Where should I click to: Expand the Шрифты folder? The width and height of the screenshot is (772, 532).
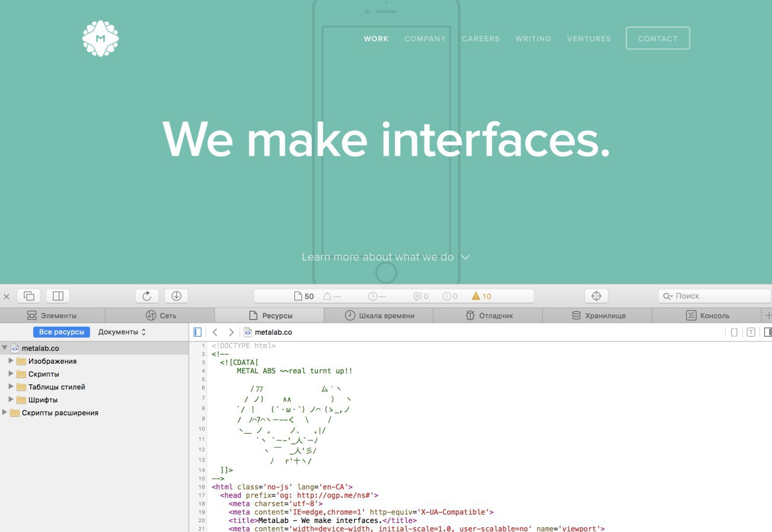tap(11, 399)
